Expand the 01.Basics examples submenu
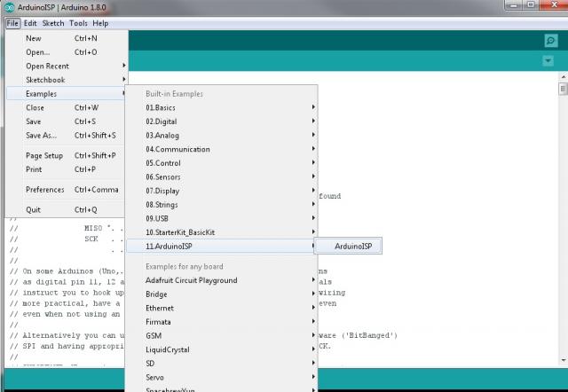 tap(221, 107)
